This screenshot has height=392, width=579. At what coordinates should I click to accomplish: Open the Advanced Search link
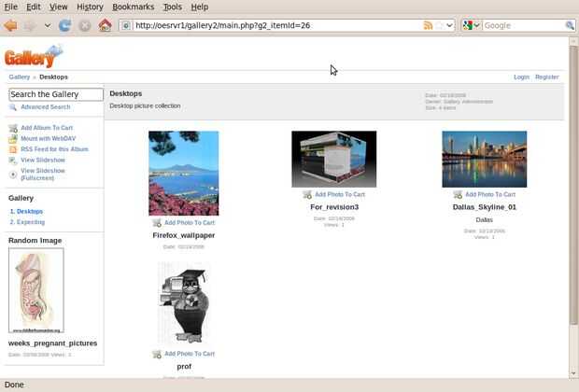[46, 107]
